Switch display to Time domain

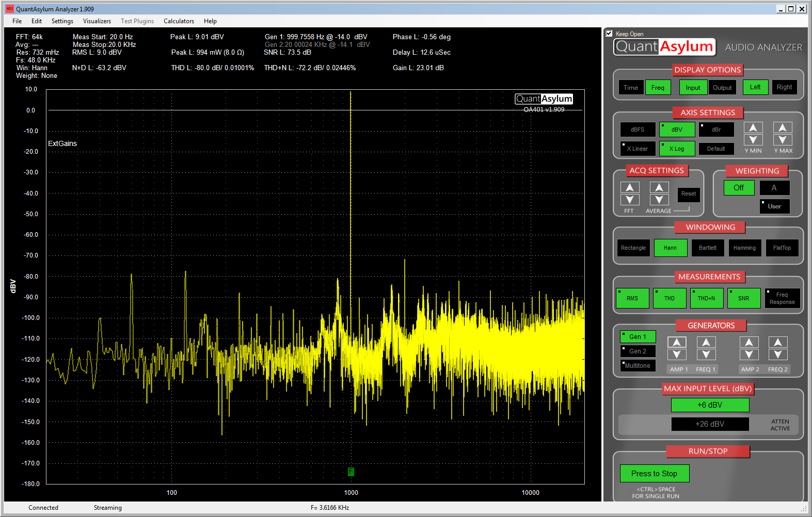pos(631,88)
